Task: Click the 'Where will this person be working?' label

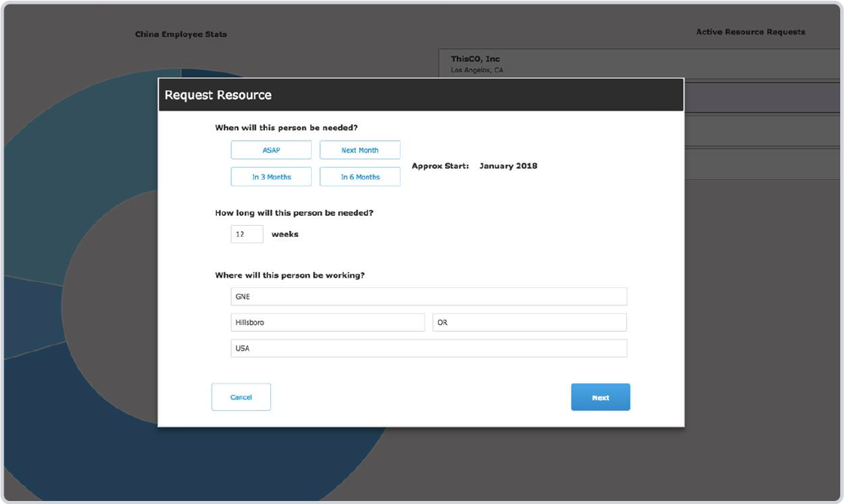Action: (290, 275)
